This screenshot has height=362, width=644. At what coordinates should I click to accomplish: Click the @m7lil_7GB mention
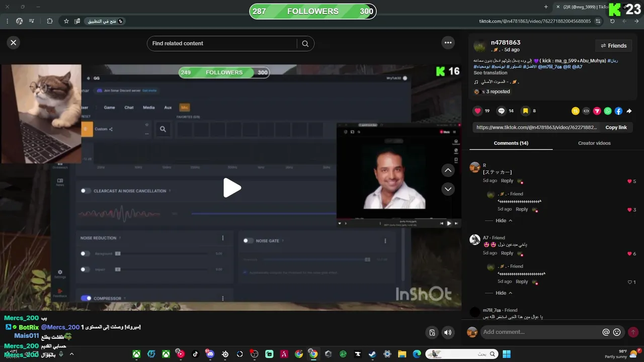pos(549,67)
